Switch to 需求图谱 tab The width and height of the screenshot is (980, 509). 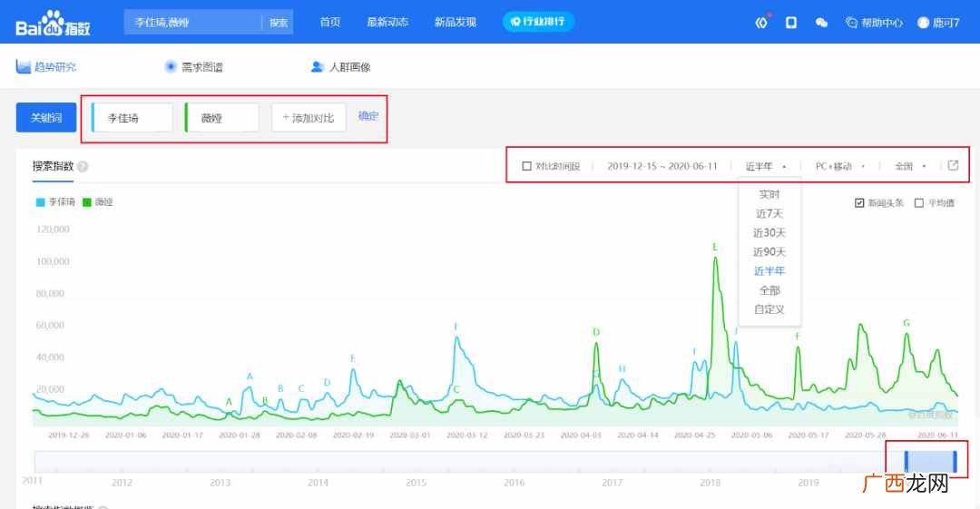194,67
